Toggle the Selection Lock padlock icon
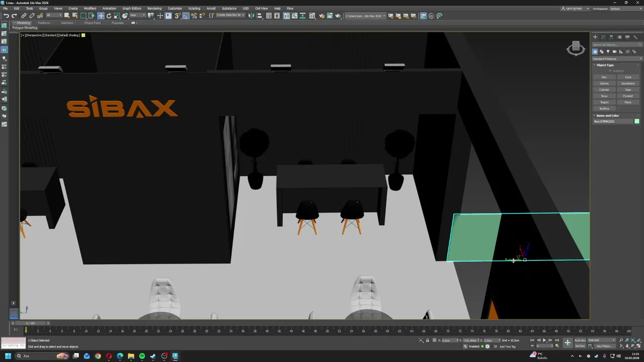The height and width of the screenshot is (362, 644). click(x=428, y=340)
